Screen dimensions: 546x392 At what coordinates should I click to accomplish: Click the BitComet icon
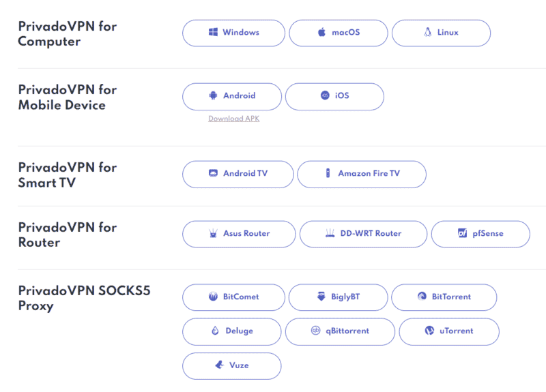(213, 297)
